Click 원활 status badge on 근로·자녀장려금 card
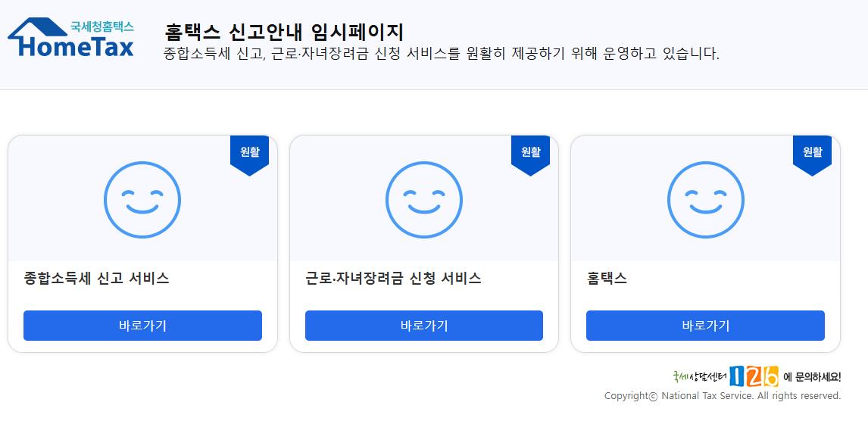Image resolution: width=868 pixels, height=421 pixels. (531, 155)
